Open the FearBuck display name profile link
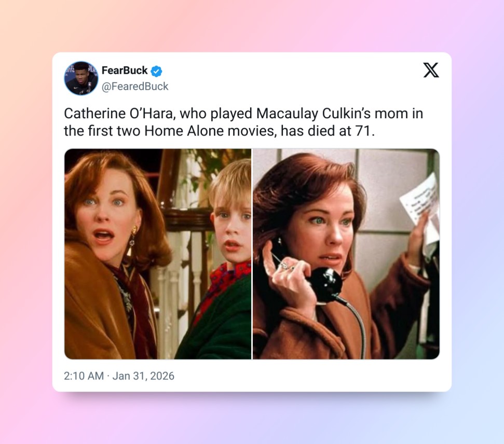The image size is (504, 444). click(125, 71)
